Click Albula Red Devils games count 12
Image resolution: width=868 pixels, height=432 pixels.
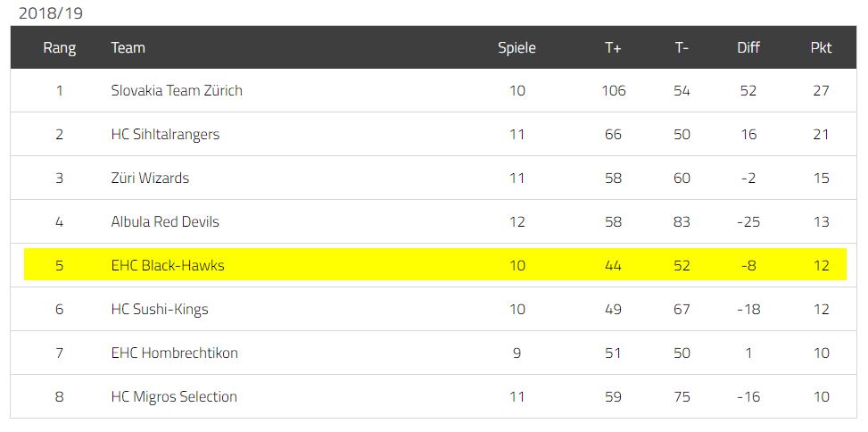click(517, 222)
